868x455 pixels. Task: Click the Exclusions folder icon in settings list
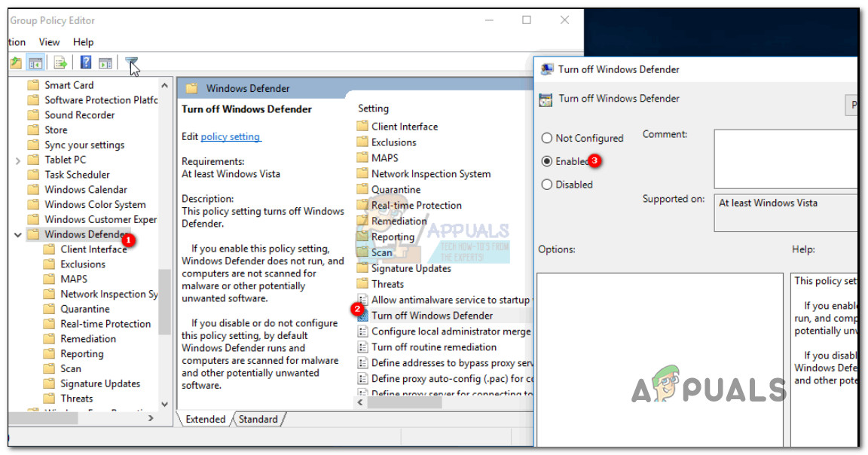(362, 142)
